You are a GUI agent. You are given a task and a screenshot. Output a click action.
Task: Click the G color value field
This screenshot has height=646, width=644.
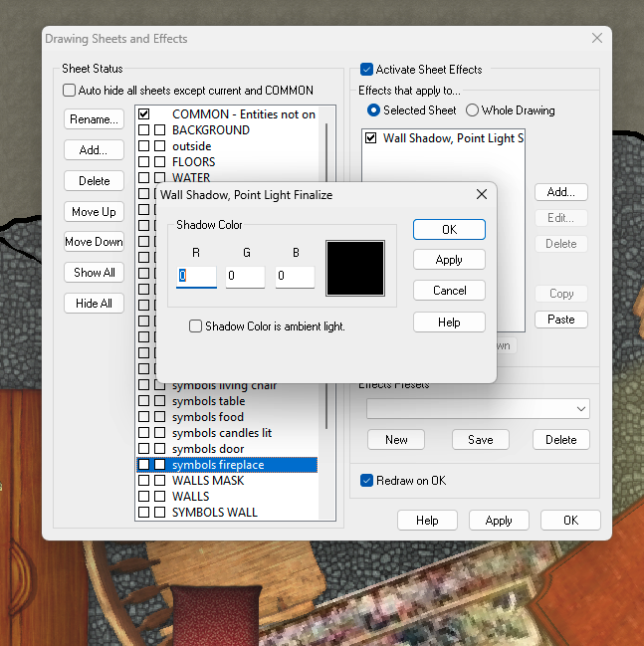pyautogui.click(x=245, y=276)
